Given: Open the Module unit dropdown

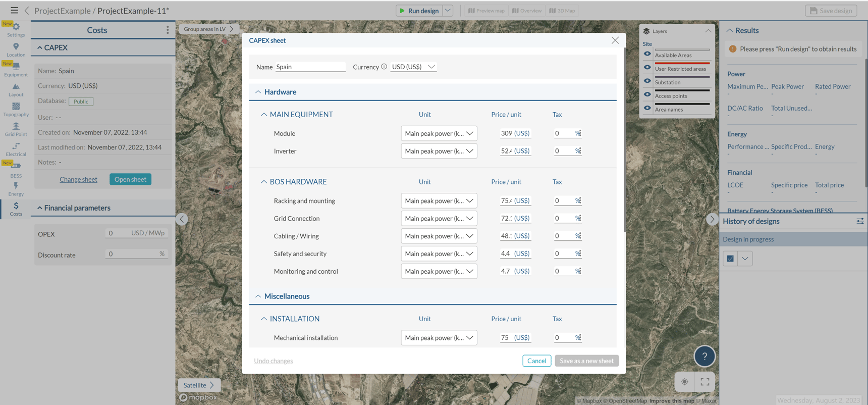Looking at the screenshot, I should [439, 133].
